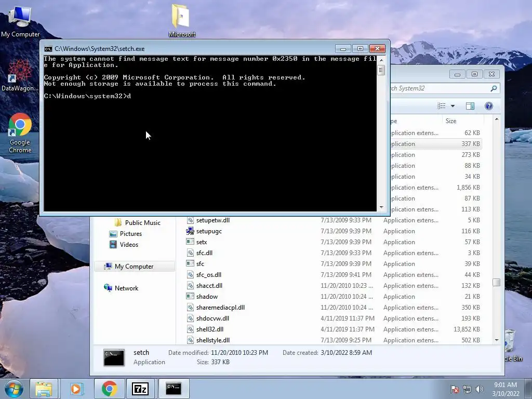
Task: Click the command prompt scrollbar thumb
Action: coord(381,70)
